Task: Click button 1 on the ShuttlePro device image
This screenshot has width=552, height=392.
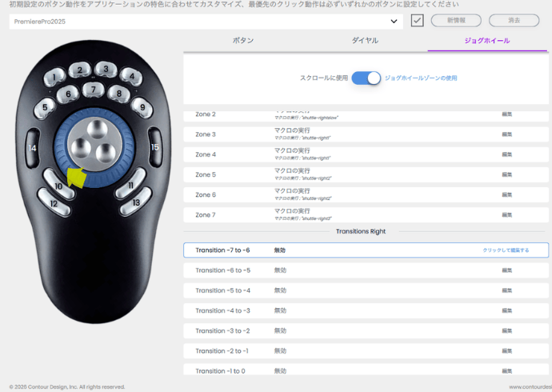Action: tap(54, 78)
